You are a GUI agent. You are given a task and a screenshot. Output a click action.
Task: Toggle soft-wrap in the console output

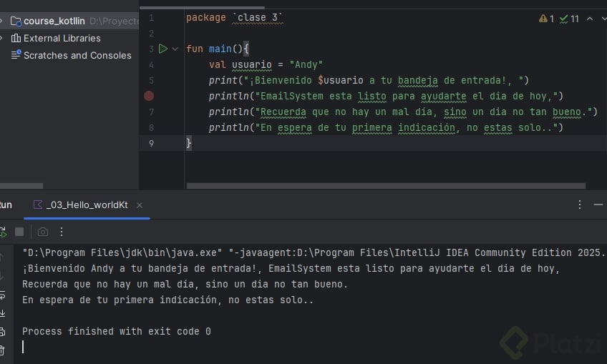point(2,295)
